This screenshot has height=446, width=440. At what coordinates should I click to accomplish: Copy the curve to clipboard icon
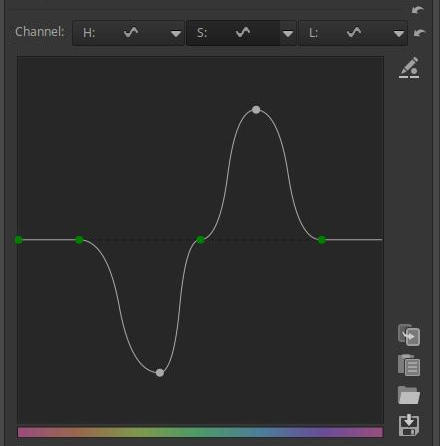point(409,335)
